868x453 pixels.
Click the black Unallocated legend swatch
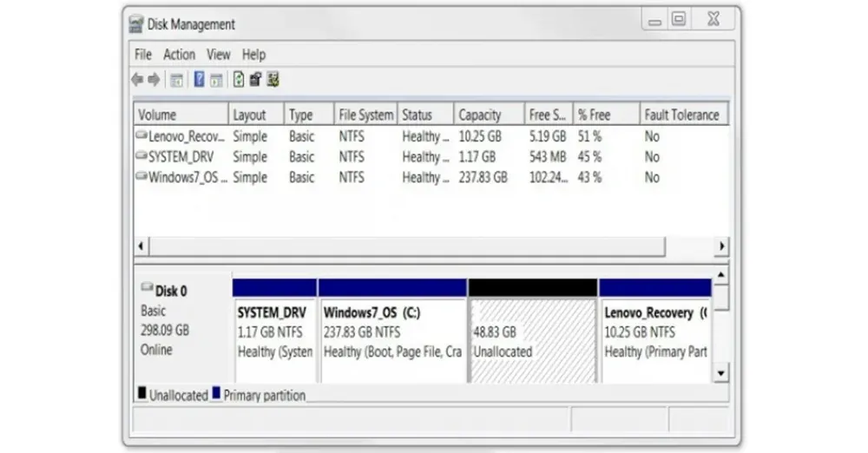point(142,393)
